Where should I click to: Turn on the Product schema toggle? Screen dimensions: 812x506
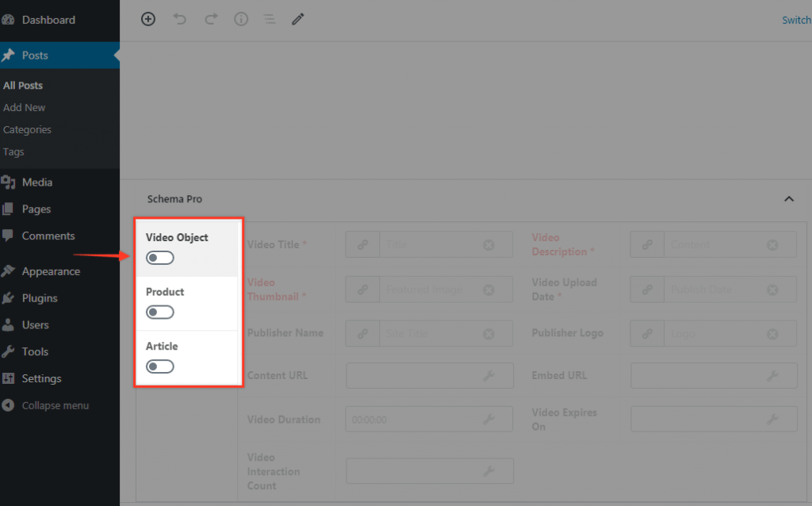pyautogui.click(x=159, y=312)
